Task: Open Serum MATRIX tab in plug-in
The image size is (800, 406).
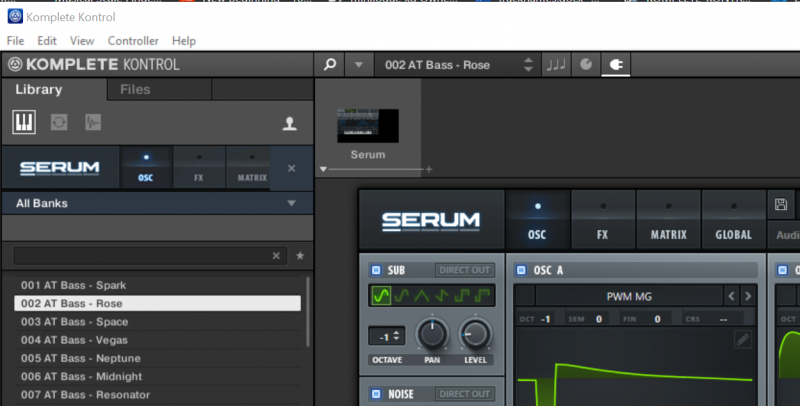Action: point(668,219)
